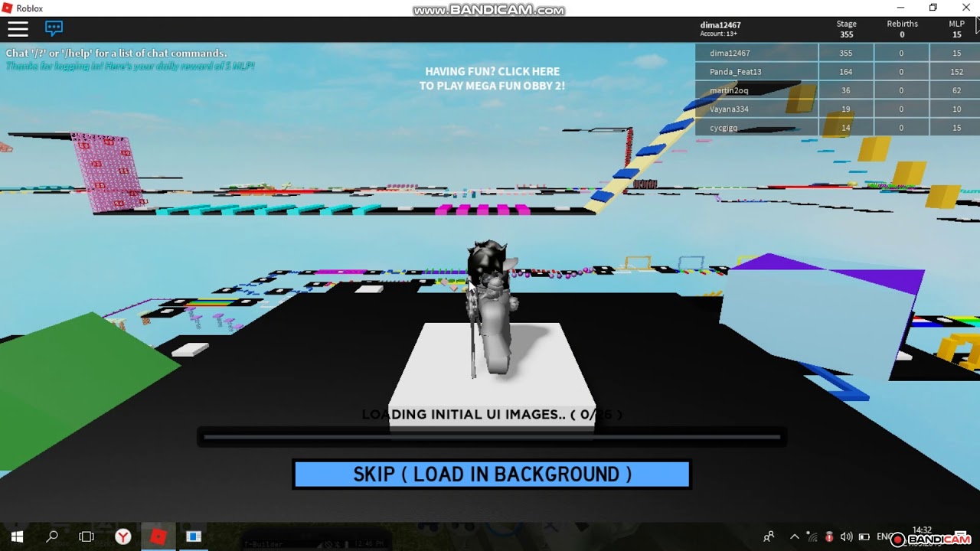Open Task View on the taskbar
The width and height of the screenshot is (980, 551).
click(87, 537)
